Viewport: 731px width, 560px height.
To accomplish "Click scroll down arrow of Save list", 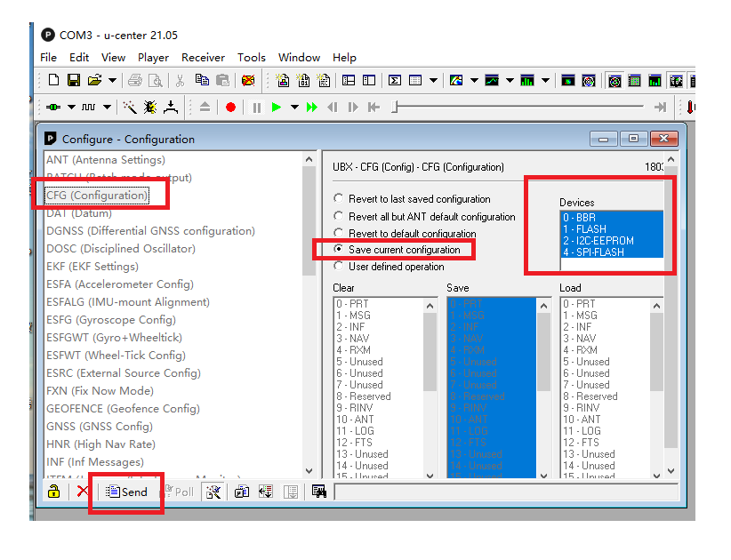I will [x=543, y=476].
